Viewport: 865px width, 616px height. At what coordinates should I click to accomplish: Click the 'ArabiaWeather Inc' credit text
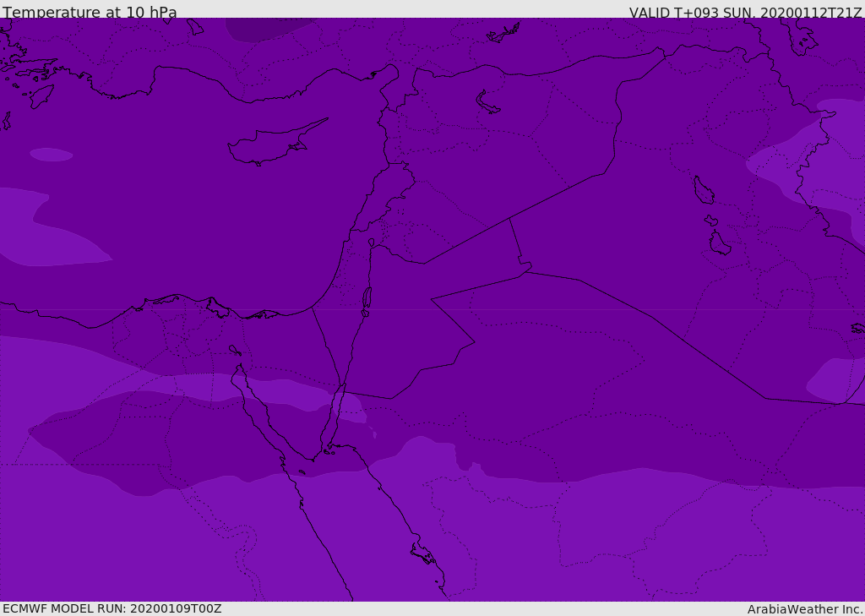(805, 609)
